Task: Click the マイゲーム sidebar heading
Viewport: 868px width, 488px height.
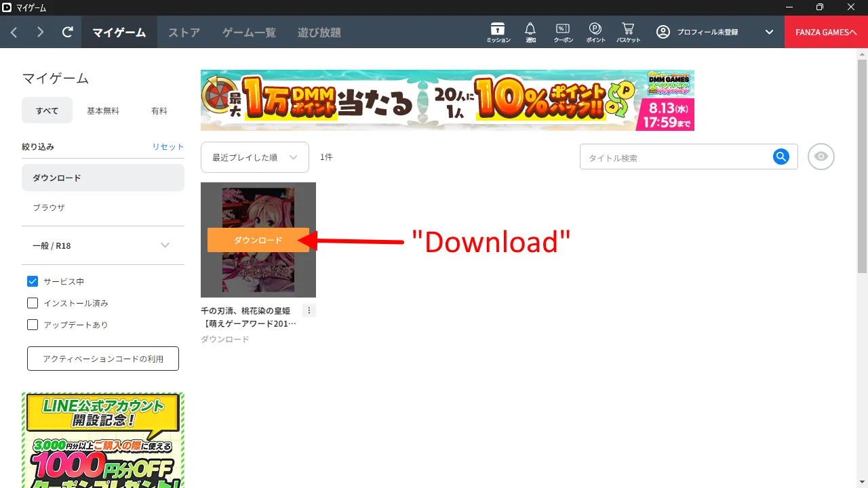Action: pyautogui.click(x=55, y=78)
